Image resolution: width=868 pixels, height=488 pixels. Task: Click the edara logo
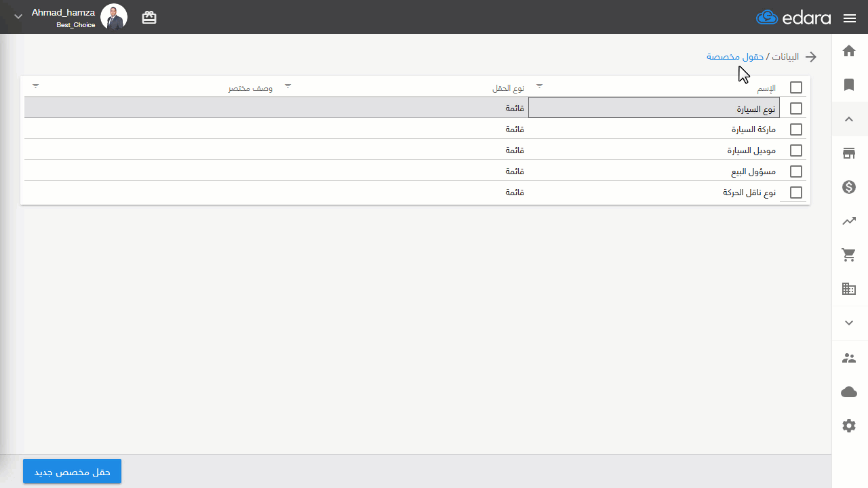(793, 18)
